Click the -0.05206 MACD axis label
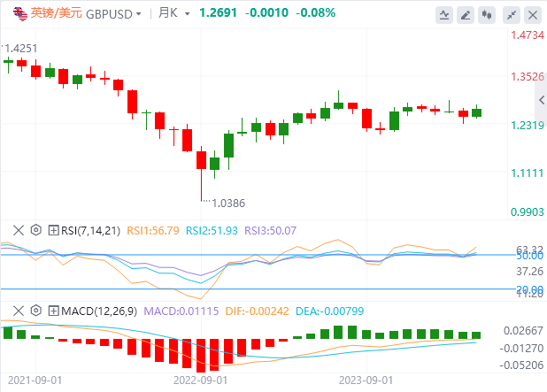The width and height of the screenshot is (547, 392). 522,365
